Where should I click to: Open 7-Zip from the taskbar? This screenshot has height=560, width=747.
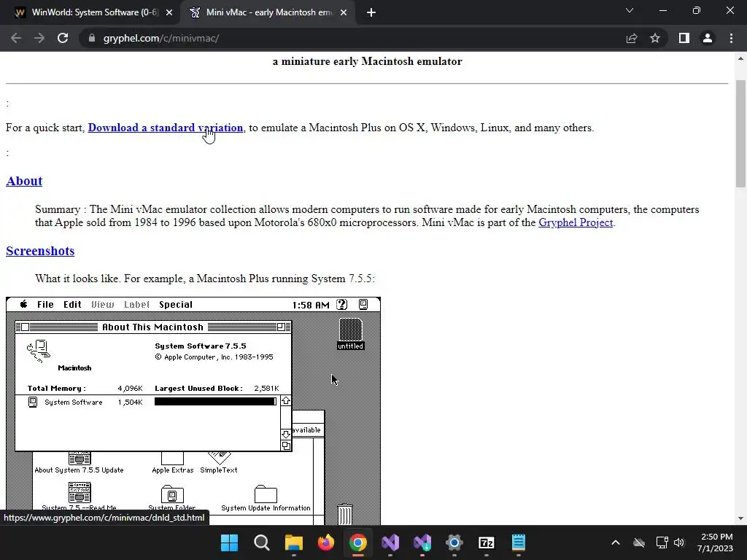click(487, 542)
